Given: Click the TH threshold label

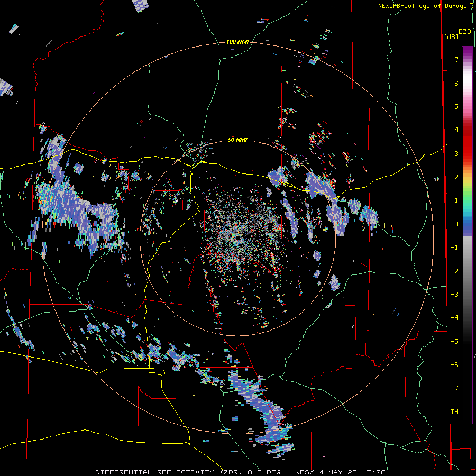Looking at the screenshot, I should [454, 412].
